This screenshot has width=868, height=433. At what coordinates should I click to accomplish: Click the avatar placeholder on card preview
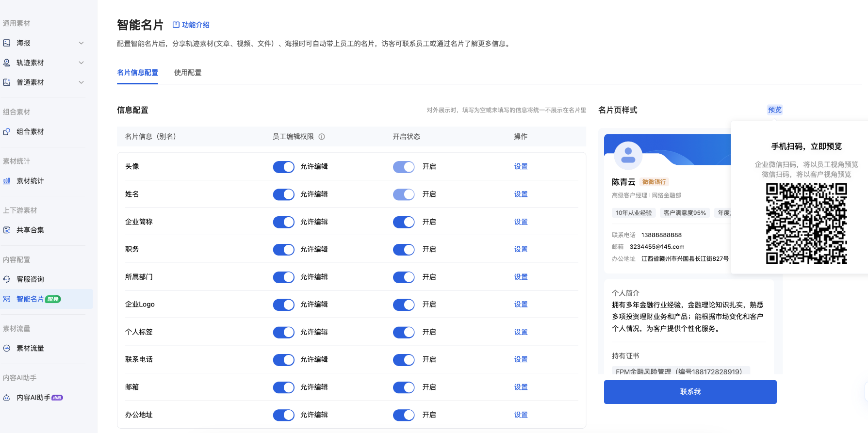click(x=628, y=156)
